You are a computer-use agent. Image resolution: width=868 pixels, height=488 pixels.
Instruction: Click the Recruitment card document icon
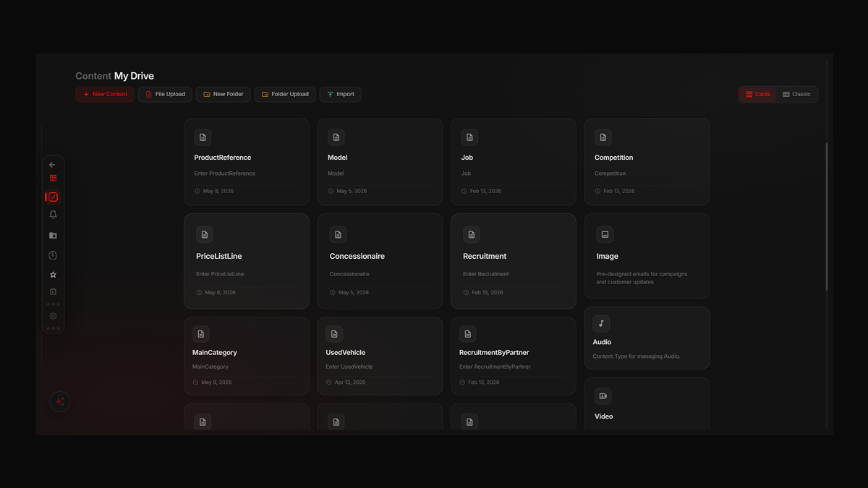[472, 235]
